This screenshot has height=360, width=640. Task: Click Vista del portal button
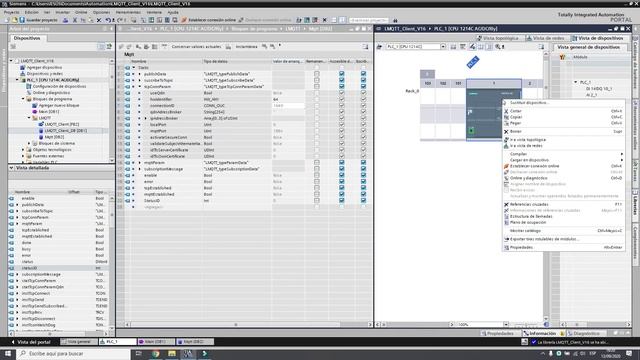[30, 342]
